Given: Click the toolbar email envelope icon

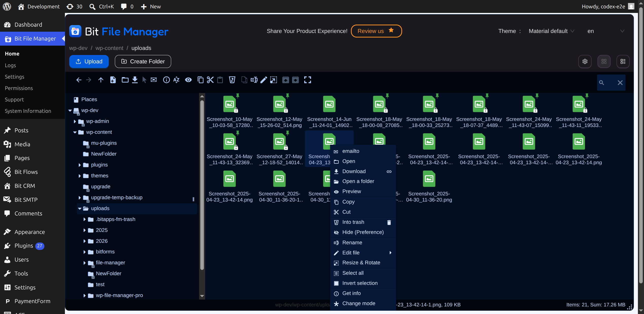Looking at the screenshot, I should [x=154, y=80].
